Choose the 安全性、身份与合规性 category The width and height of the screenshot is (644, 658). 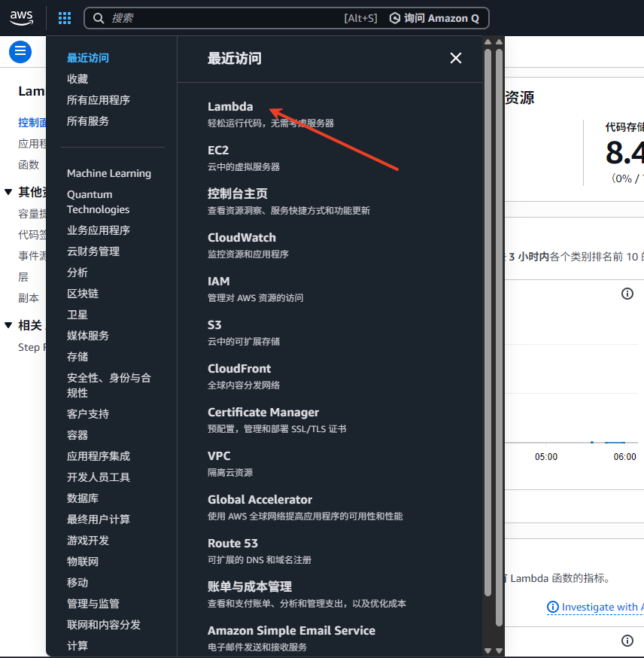pos(108,385)
